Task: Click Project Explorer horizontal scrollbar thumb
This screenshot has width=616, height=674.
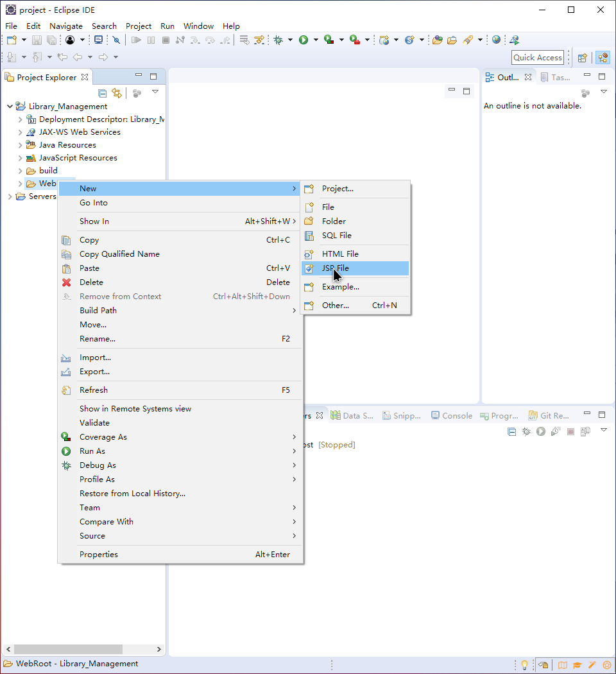Action: click(x=68, y=649)
